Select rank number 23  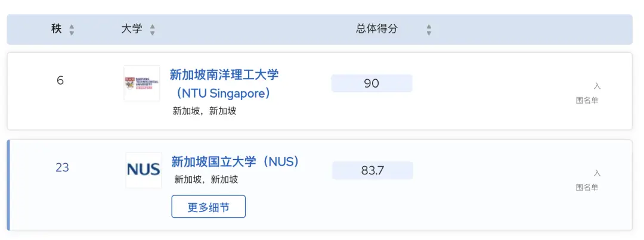point(62,167)
